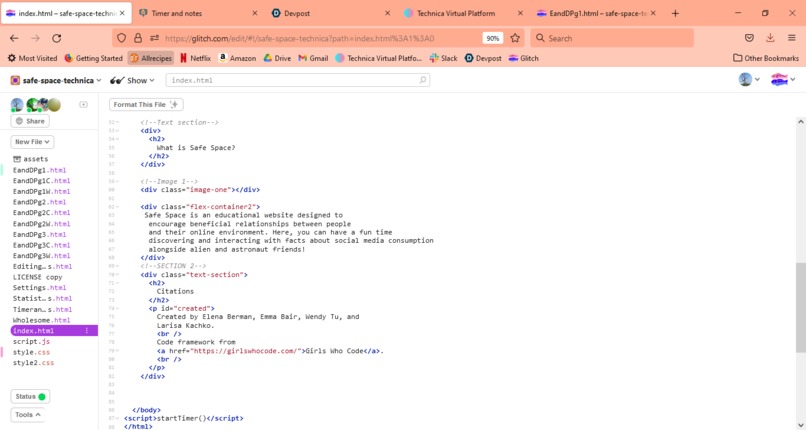Open Wholesome.html file
This screenshot has height=430, width=806.
tap(42, 320)
